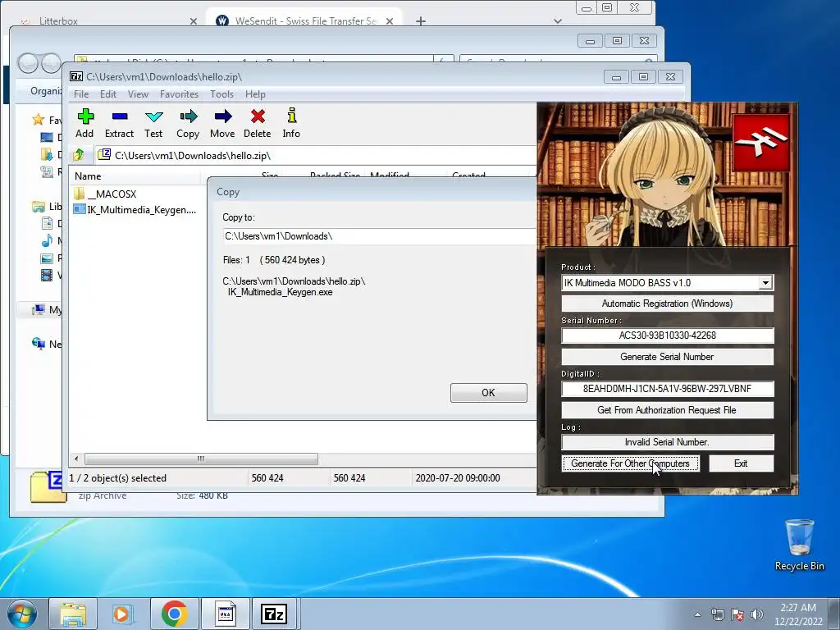840x630 pixels.
Task: Click Automatic Registration (Windows) button
Action: [x=667, y=304]
